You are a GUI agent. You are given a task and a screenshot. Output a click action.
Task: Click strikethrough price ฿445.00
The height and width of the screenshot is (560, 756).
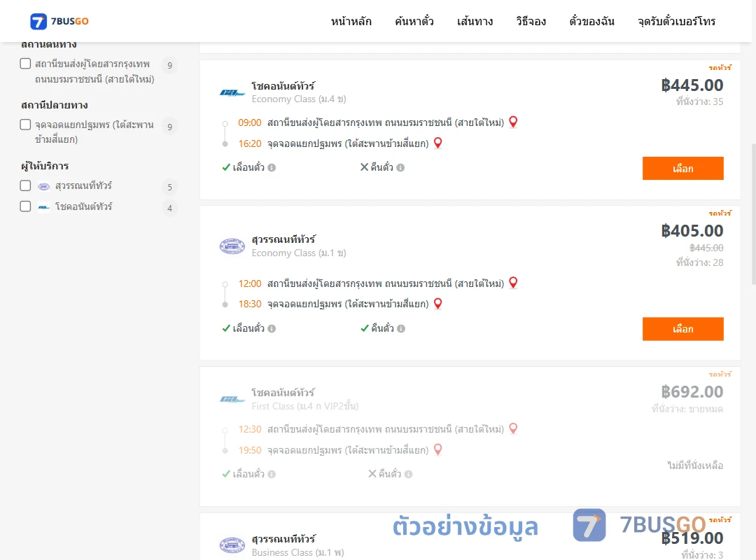(706, 248)
